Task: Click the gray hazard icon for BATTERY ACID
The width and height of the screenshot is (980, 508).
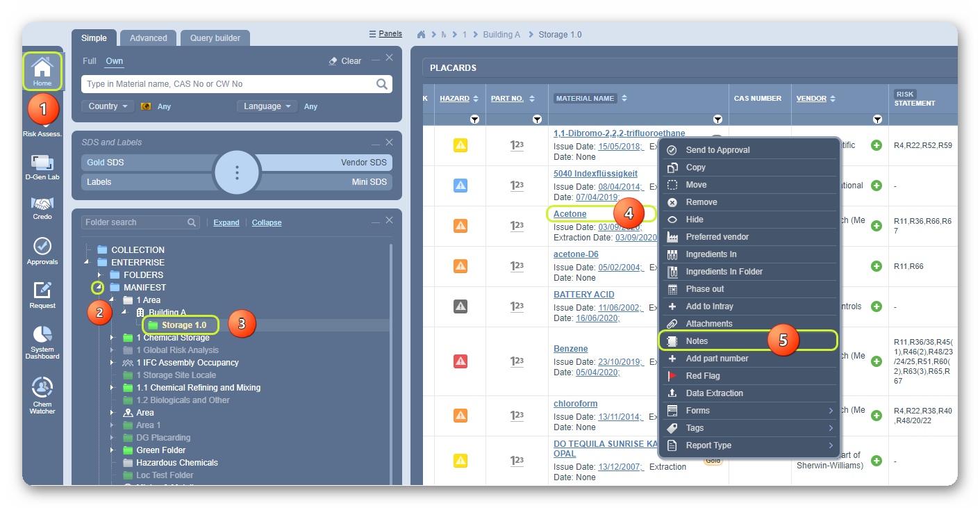Action: 460,306
